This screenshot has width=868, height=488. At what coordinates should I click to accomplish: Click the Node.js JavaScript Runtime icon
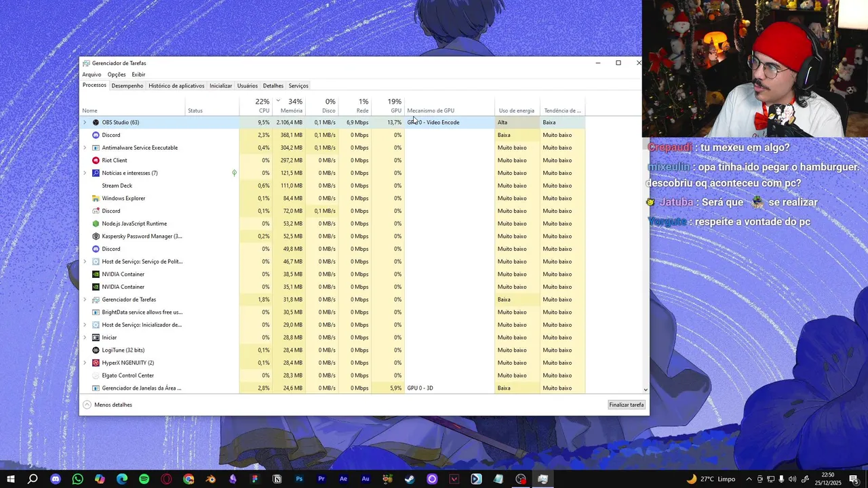point(96,224)
